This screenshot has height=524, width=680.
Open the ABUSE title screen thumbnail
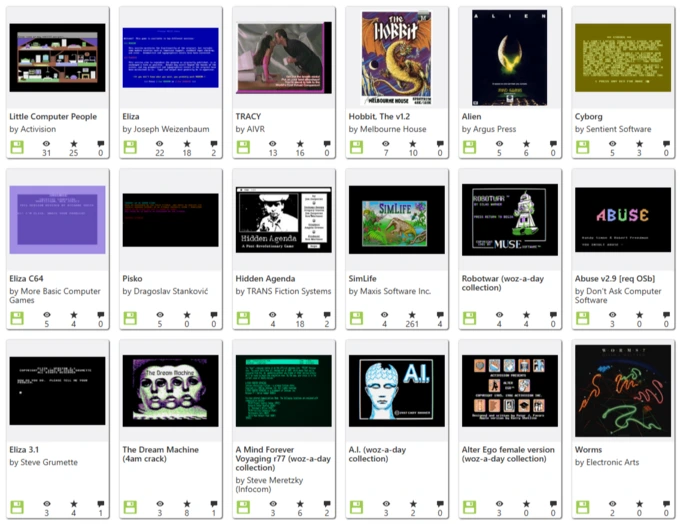pyautogui.click(x=623, y=220)
